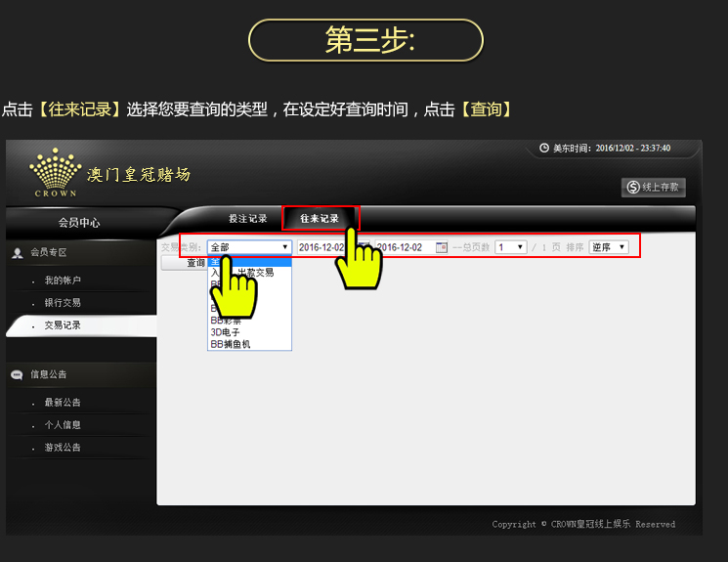This screenshot has height=562, width=728.
Task: Open 我的帐户 in the sidebar
Action: coord(63,281)
